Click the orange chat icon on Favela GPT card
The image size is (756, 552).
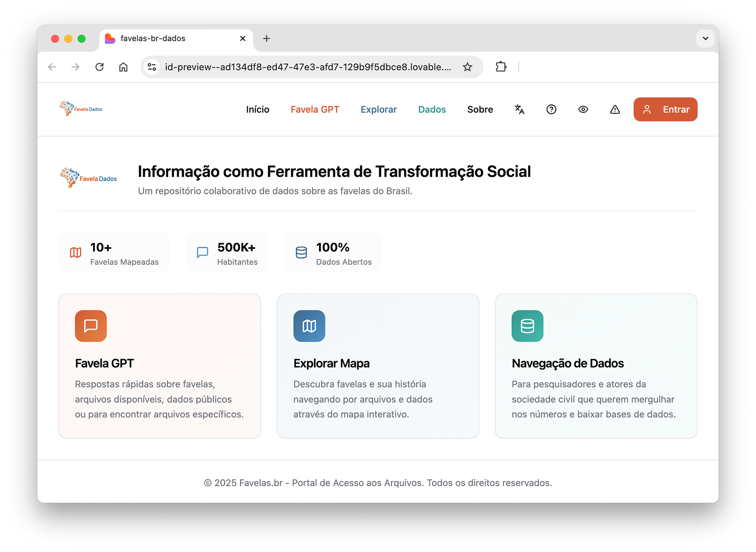point(91,326)
